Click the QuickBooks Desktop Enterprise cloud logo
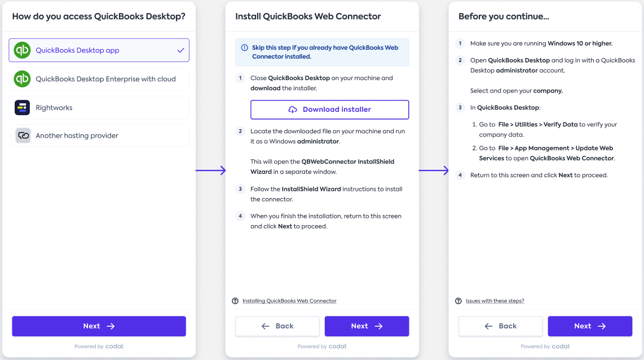 pos(22,79)
